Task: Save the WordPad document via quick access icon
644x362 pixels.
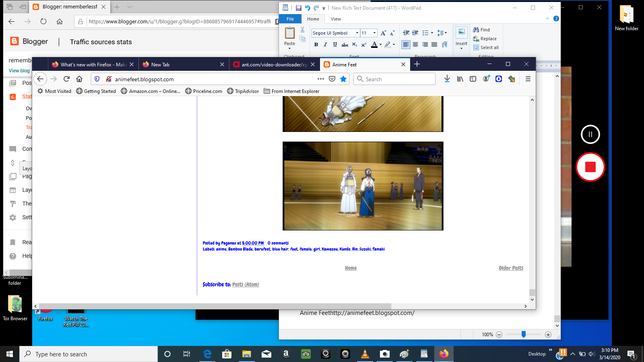Action: tap(298, 8)
